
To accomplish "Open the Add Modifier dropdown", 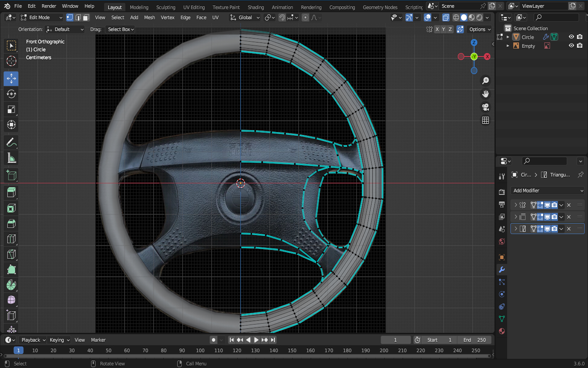I will point(548,191).
